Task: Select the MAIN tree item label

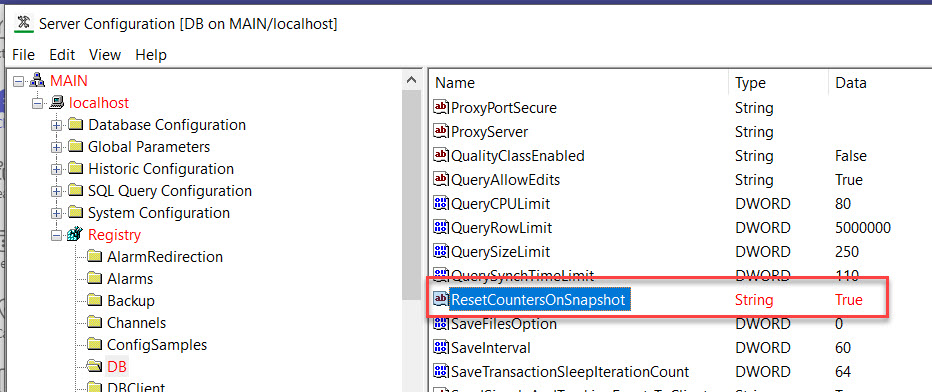Action: tap(69, 81)
